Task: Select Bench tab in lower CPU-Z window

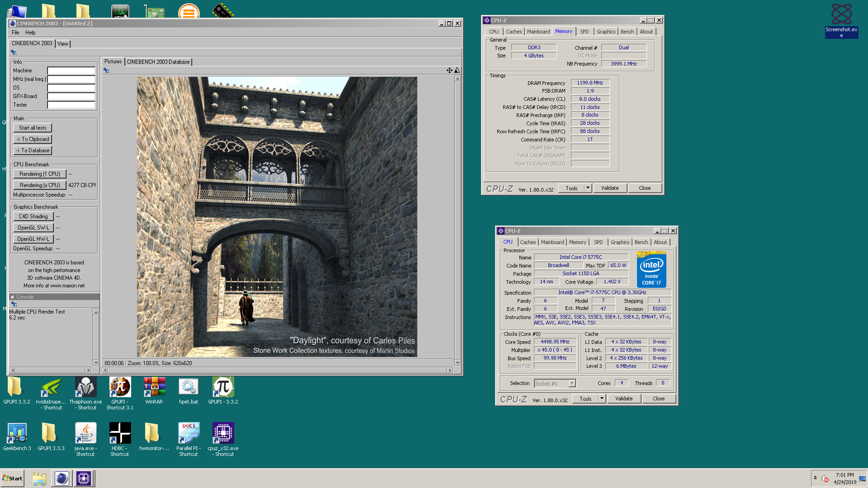Action: [x=641, y=242]
